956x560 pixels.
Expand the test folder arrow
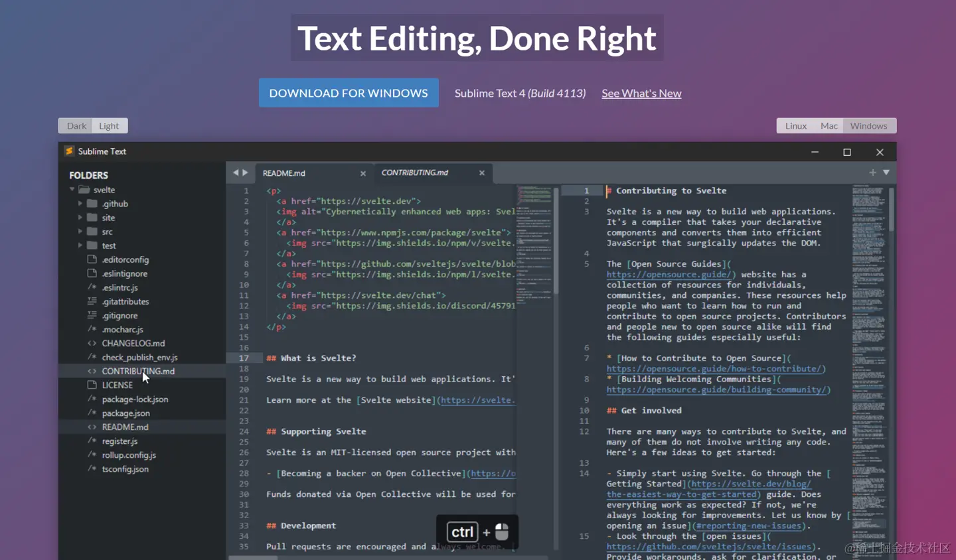pyautogui.click(x=80, y=245)
